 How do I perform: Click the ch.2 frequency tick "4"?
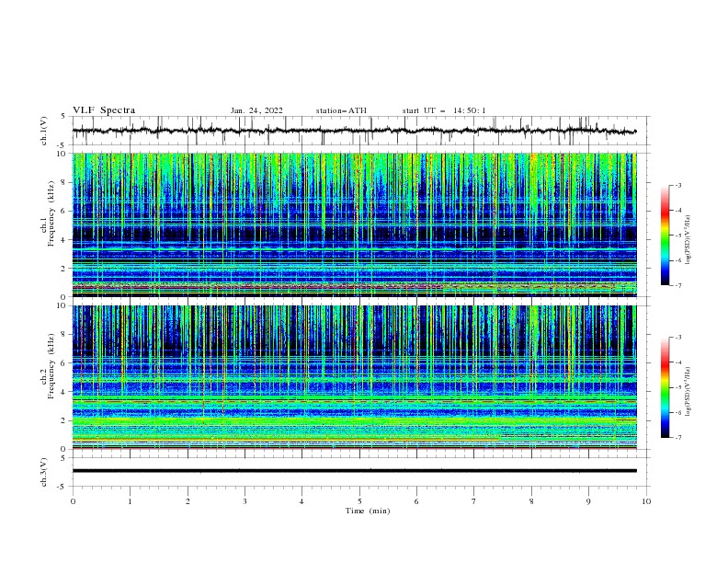tap(64, 392)
